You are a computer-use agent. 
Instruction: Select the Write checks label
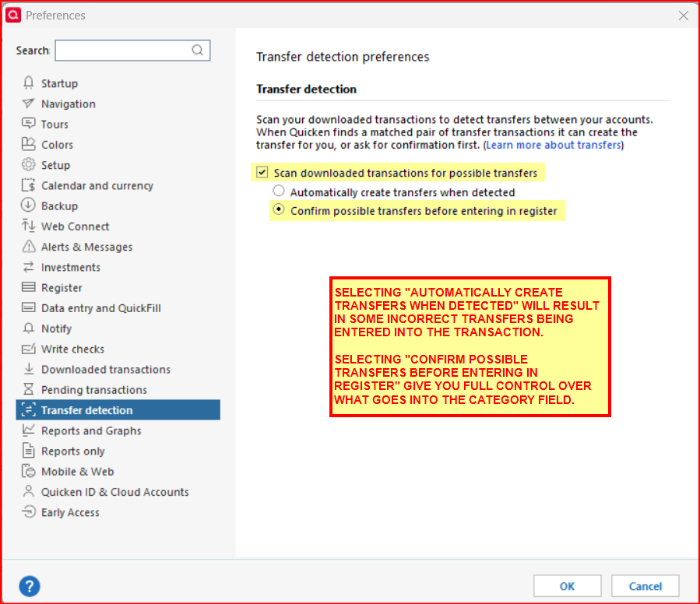pyautogui.click(x=72, y=349)
